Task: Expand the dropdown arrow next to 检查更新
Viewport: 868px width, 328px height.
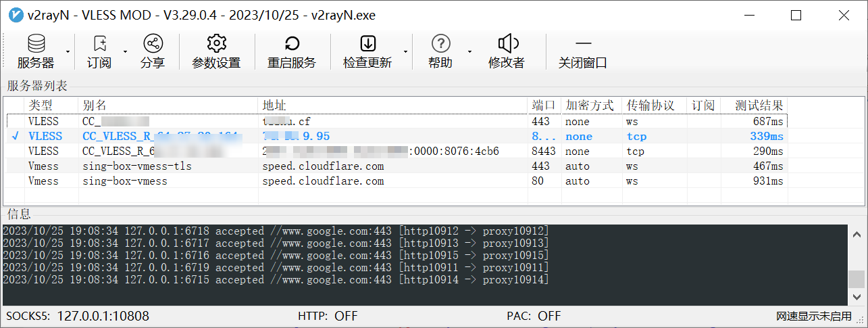Action: point(405,51)
